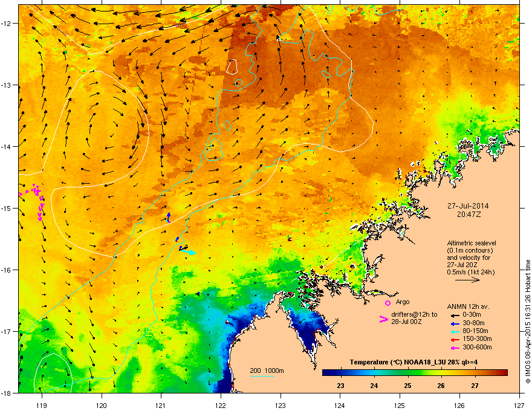Click the vertical 'IMOS 08-Apr-2015' copyright text

[x=528, y=322]
